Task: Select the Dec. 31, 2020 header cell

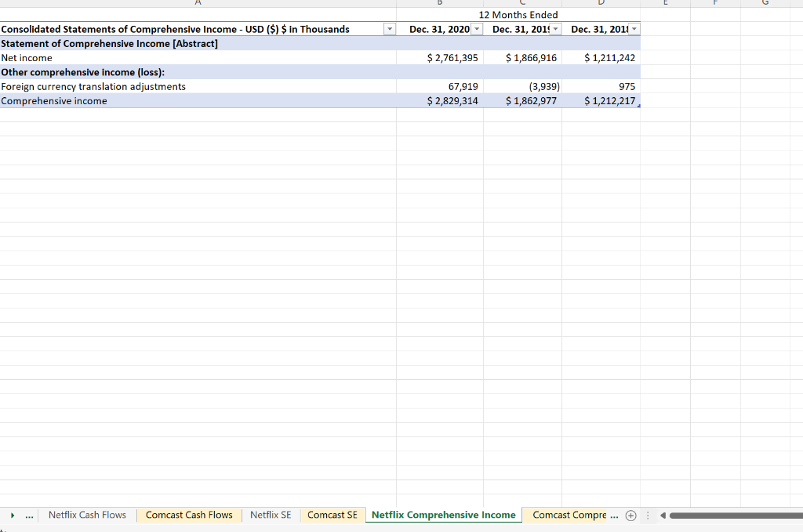Action: pos(440,29)
